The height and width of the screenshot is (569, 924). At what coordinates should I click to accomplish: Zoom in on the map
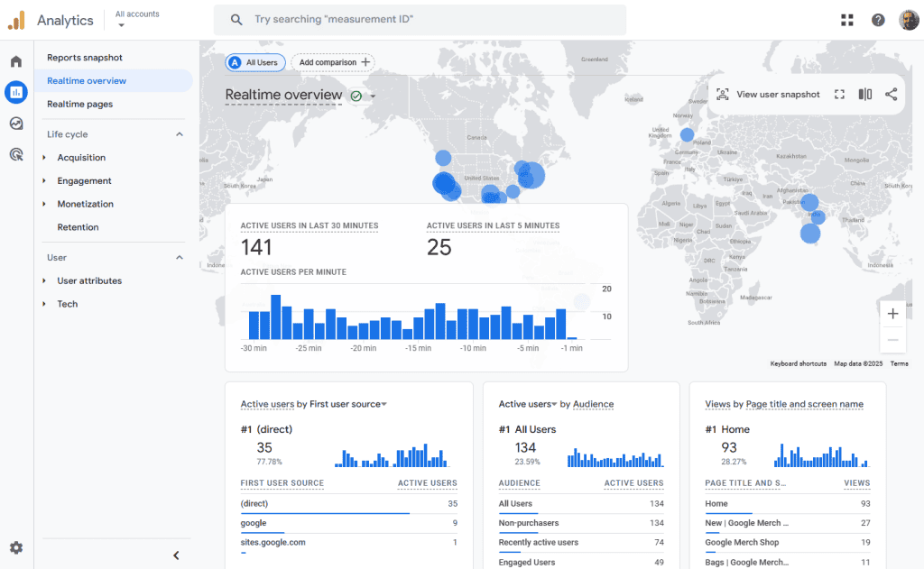click(x=892, y=314)
